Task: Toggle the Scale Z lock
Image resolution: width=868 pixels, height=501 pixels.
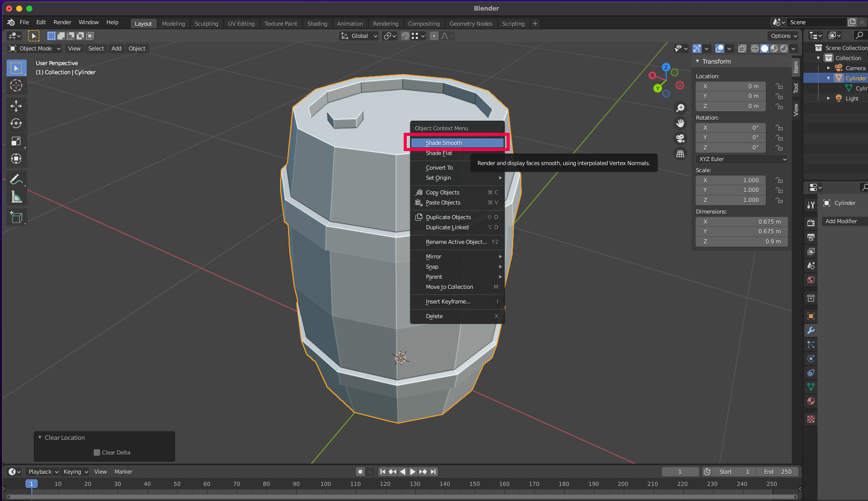Action: pos(779,200)
